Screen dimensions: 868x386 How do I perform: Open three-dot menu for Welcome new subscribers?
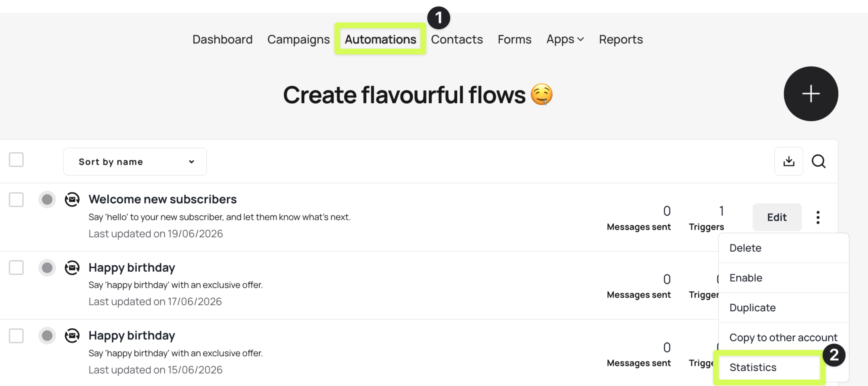click(x=818, y=217)
